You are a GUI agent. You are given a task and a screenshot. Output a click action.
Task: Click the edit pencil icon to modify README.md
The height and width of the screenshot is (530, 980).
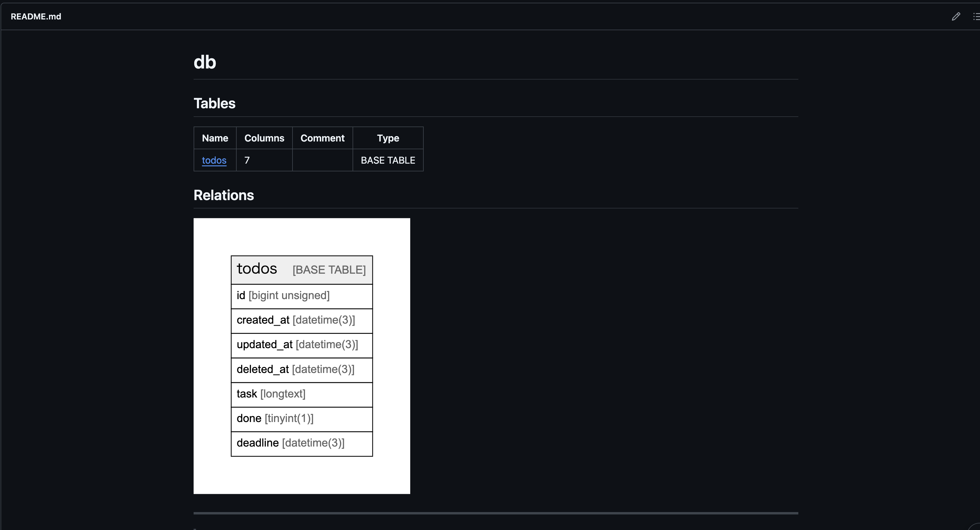[956, 16]
